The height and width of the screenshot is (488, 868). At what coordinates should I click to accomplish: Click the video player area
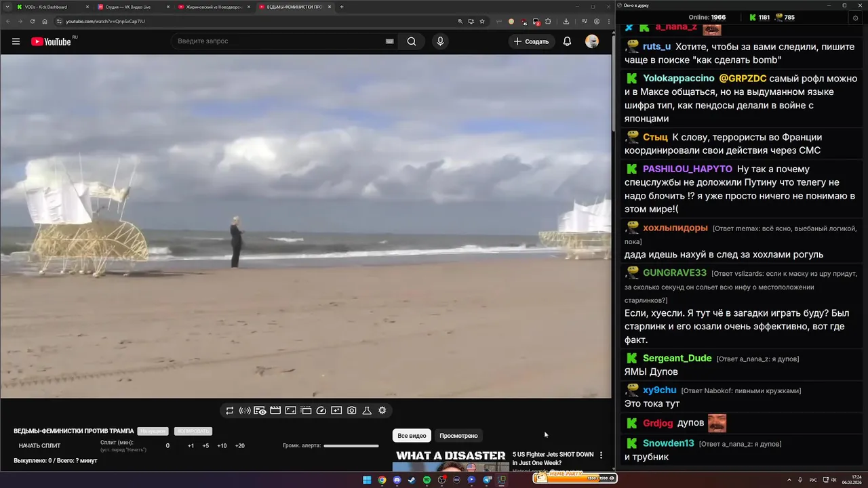click(x=306, y=226)
